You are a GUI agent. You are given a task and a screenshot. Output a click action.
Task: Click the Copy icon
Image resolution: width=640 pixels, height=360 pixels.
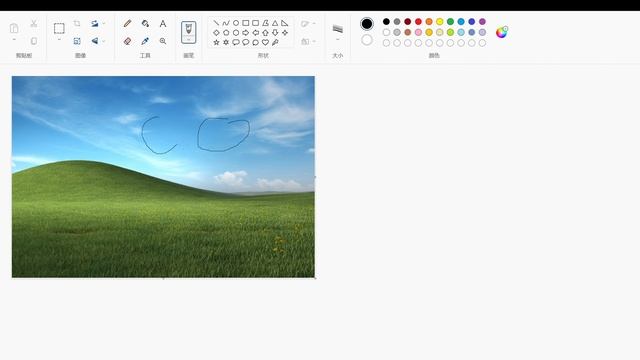point(34,41)
